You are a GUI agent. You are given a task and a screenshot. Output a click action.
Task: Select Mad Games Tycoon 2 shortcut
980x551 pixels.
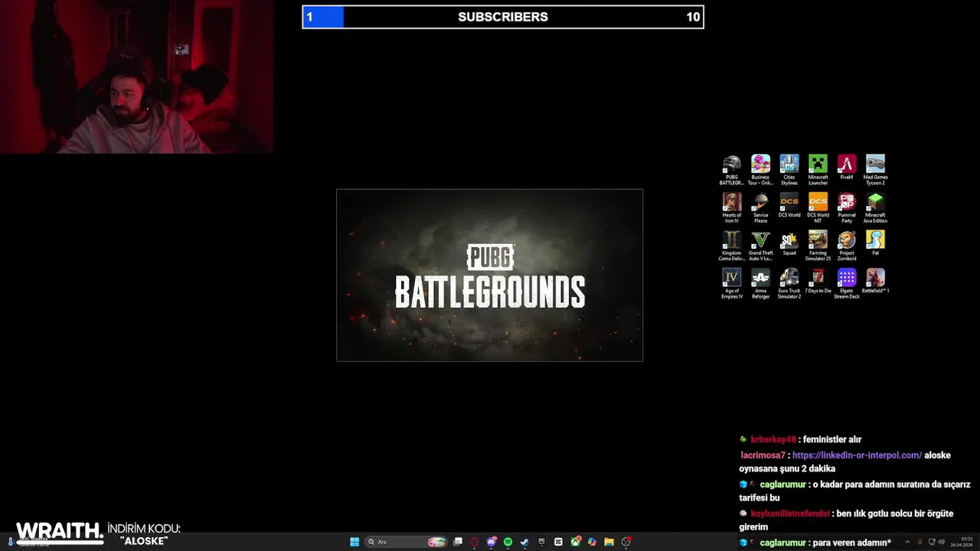pyautogui.click(x=875, y=170)
